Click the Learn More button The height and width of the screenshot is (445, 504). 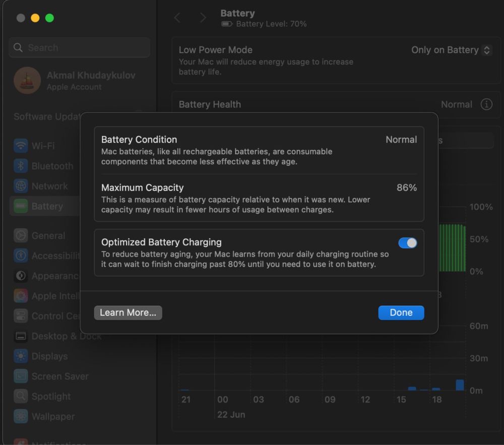[x=128, y=312]
